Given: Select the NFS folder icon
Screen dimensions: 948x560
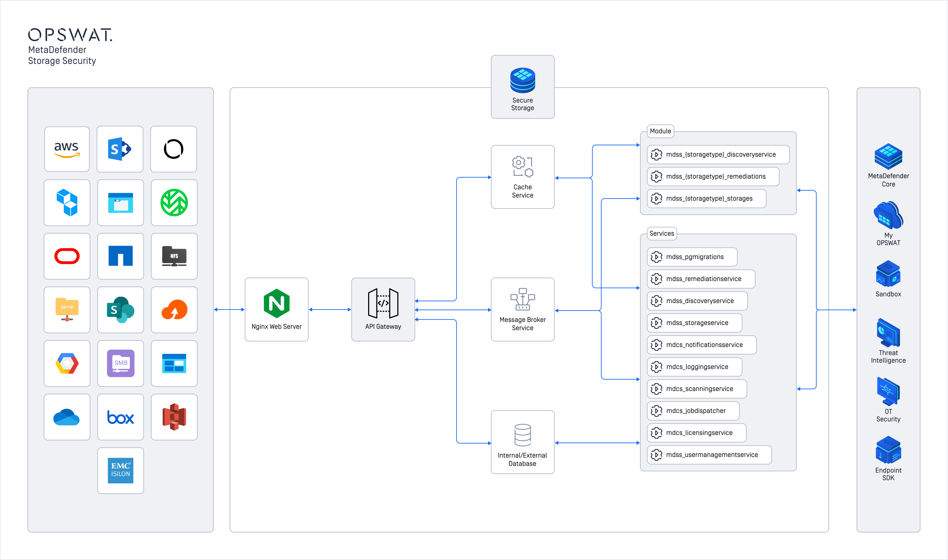Looking at the screenshot, I should click(x=174, y=256).
